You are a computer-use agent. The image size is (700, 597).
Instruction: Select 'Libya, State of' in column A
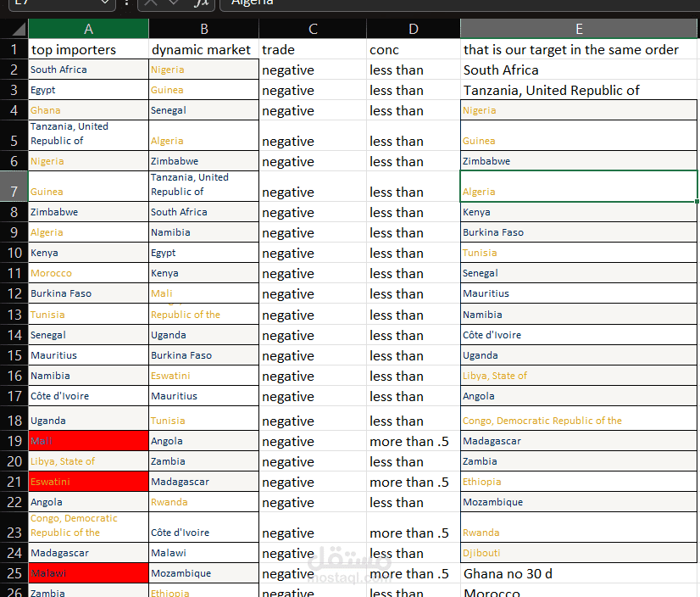pyautogui.click(x=88, y=461)
